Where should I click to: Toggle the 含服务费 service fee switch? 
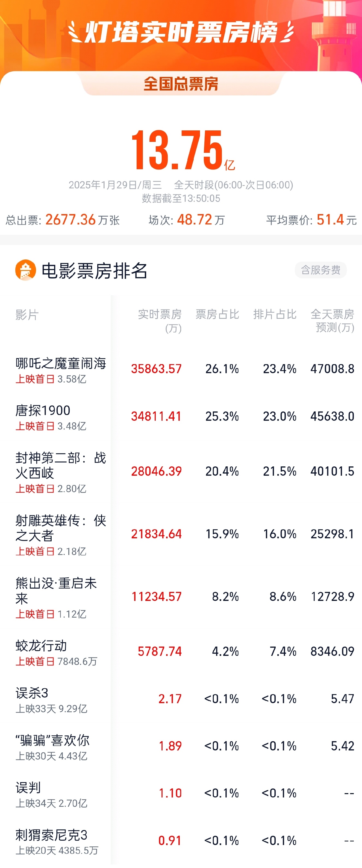coord(320,270)
